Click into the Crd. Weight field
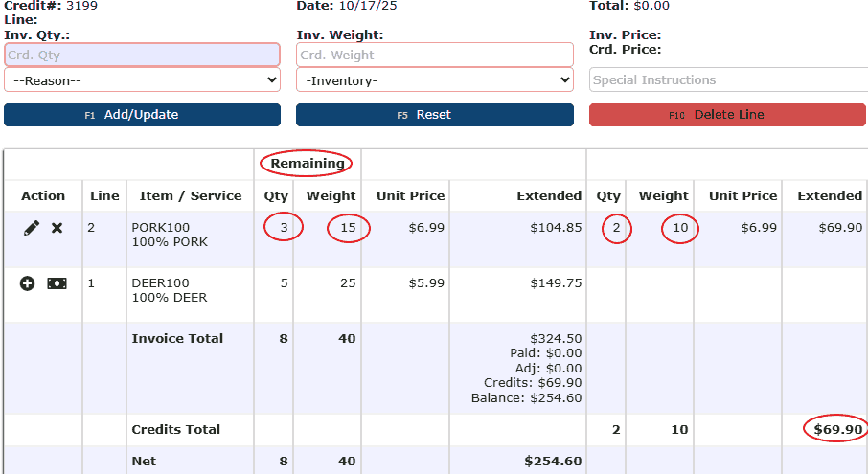Viewport: 868px width, 474px height. pyautogui.click(x=434, y=56)
